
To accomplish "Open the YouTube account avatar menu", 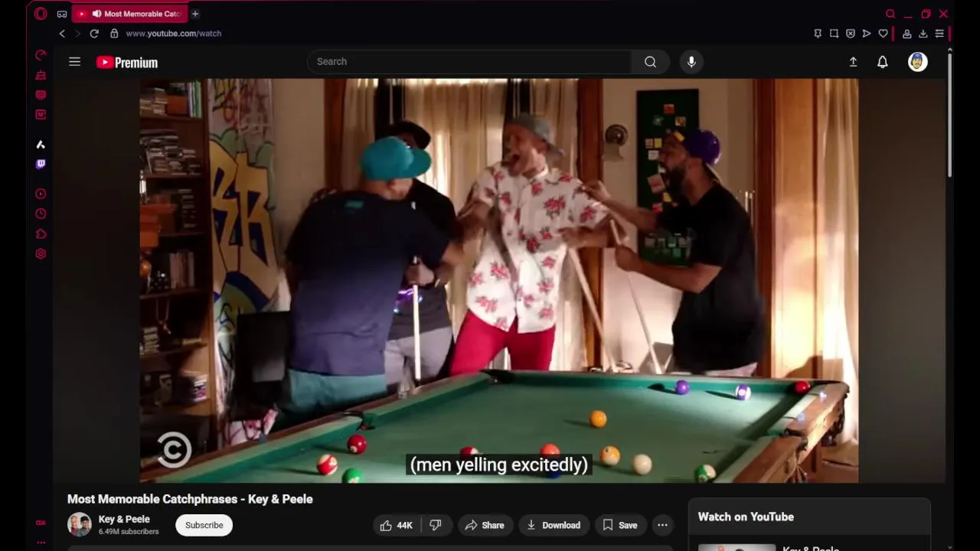I will (x=918, y=62).
